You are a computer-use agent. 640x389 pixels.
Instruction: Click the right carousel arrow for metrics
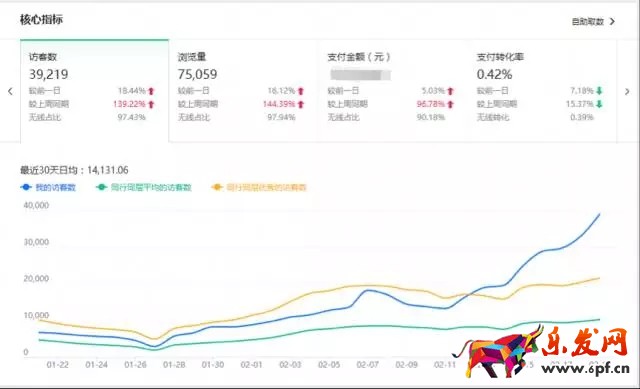point(627,91)
